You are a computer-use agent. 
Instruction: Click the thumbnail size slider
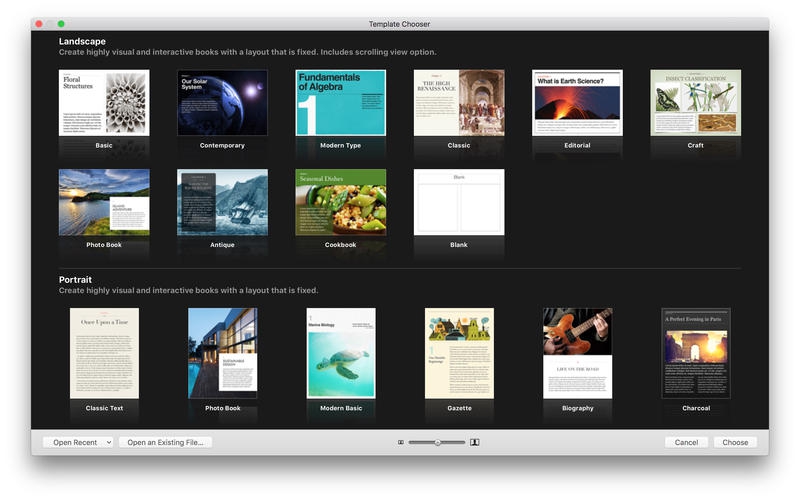click(x=437, y=442)
